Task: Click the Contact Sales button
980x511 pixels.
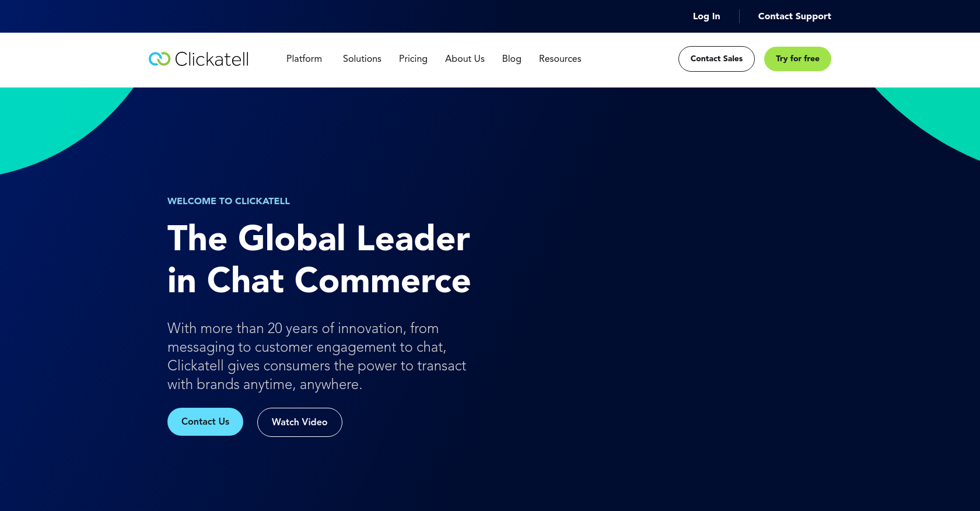Action: 716,59
